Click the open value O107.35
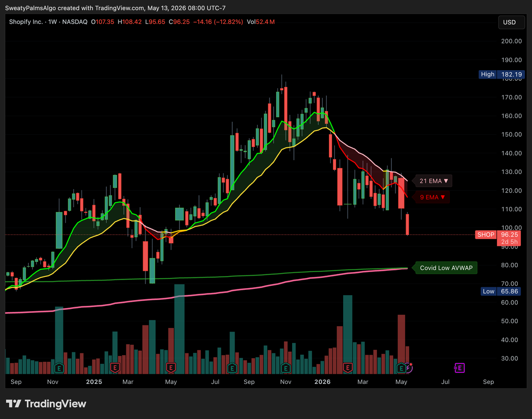Viewport: 532px width, 419px height. (102, 22)
